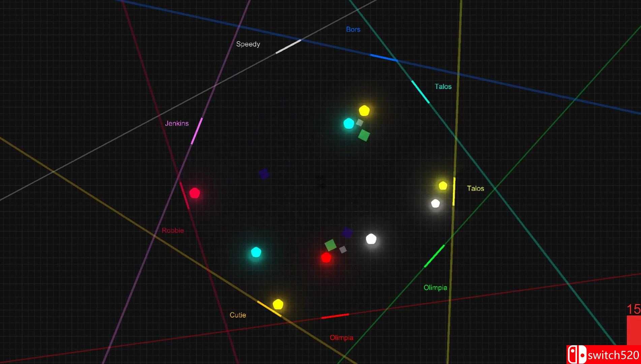Click the white ball right of the lower blue square
Viewport: 641px width, 364px height.
pos(371,239)
